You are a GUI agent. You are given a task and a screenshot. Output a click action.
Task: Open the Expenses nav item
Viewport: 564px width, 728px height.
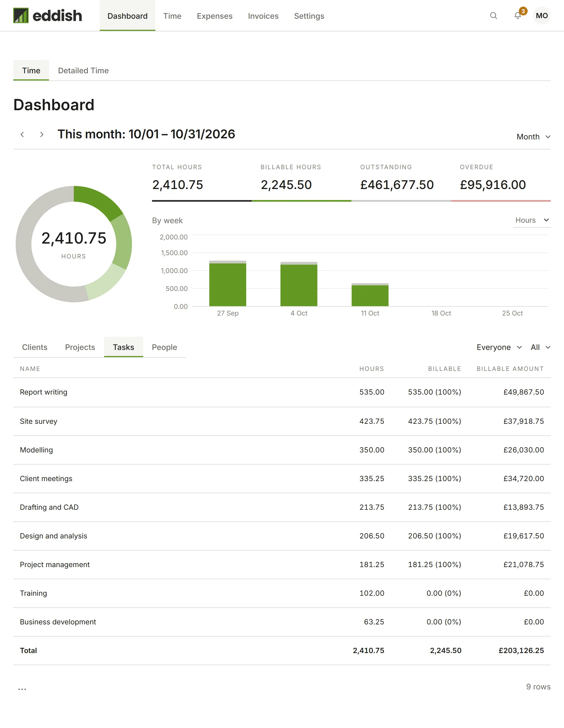tap(215, 16)
